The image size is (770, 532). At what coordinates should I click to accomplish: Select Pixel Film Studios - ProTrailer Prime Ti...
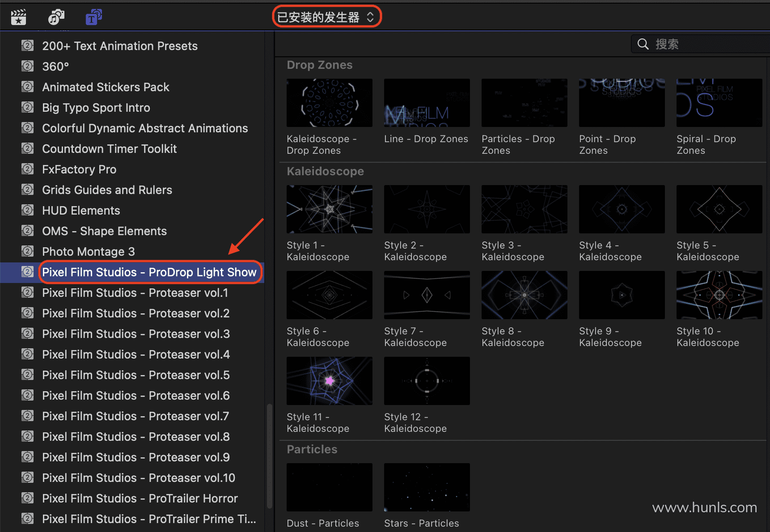click(x=132, y=519)
